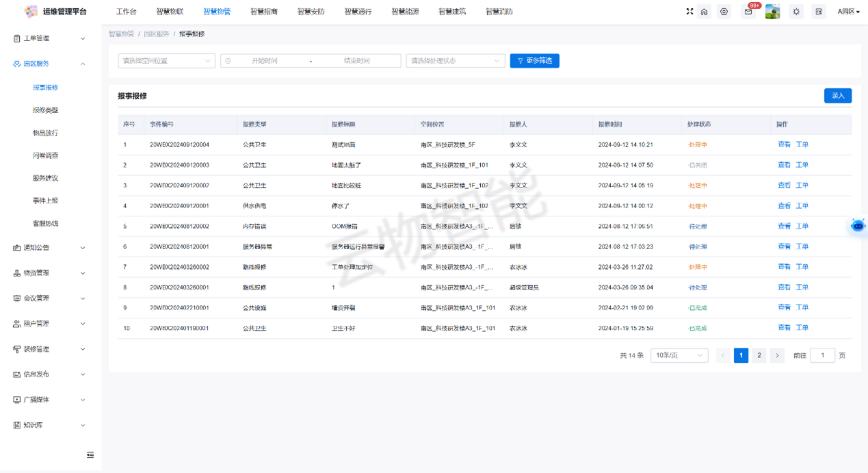
Task: Open 问卷调查 in the sidebar
Action: tap(46, 155)
